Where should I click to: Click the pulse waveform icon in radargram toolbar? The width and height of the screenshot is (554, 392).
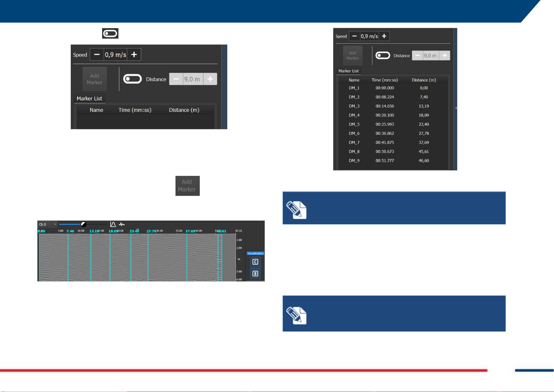[x=122, y=224]
